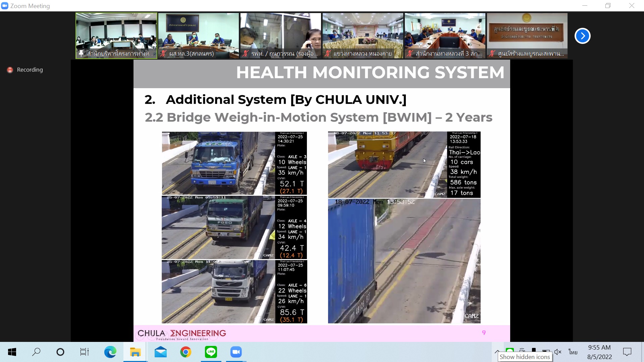Viewport: 644px width, 362px height.
Task: Select File Explorer tab in taskbar
Action: (135, 352)
